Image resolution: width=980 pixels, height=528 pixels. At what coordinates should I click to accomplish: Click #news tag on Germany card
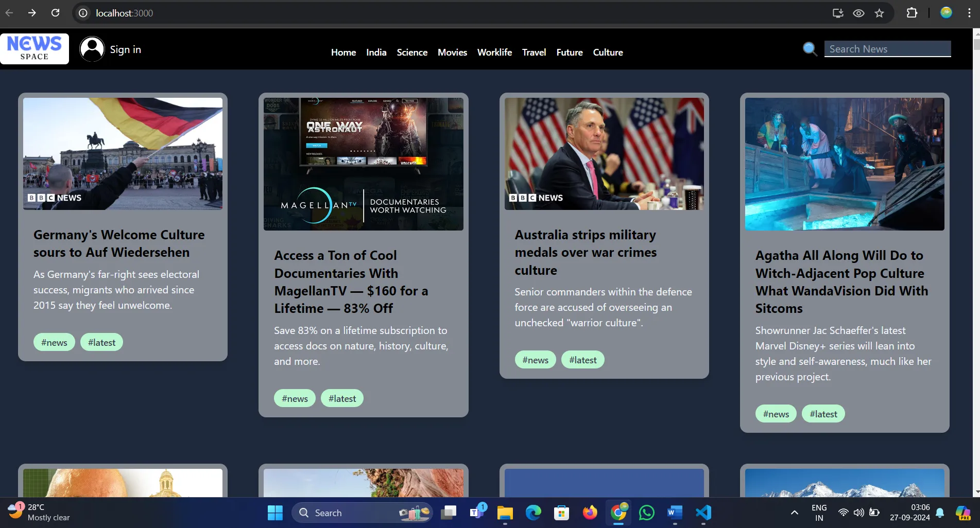pos(54,342)
